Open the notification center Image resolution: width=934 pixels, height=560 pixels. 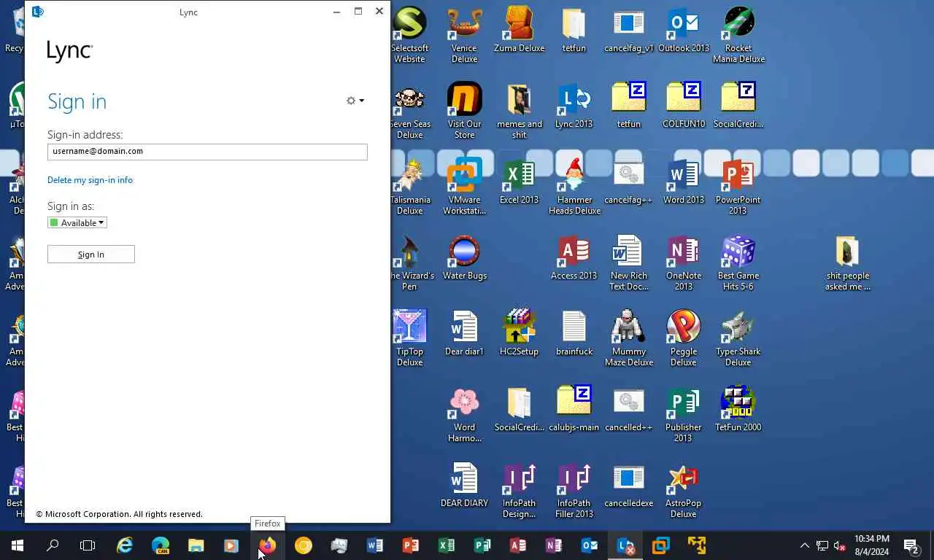pos(911,545)
